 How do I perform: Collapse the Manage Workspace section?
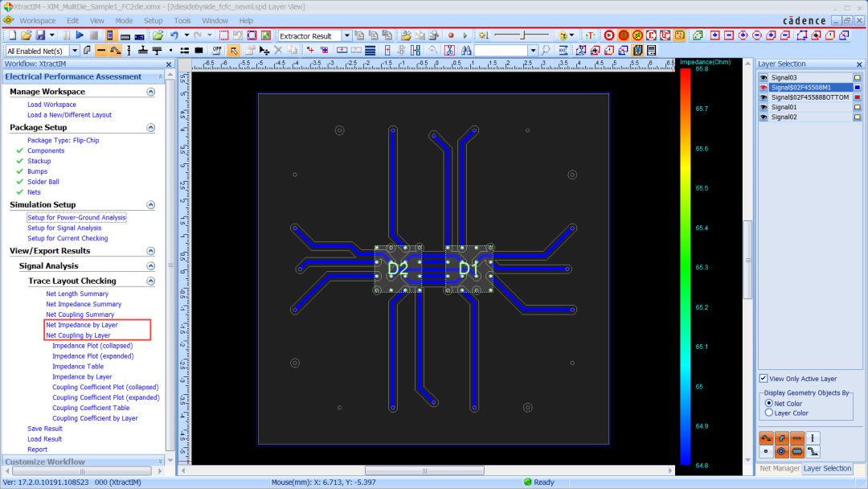[150, 92]
